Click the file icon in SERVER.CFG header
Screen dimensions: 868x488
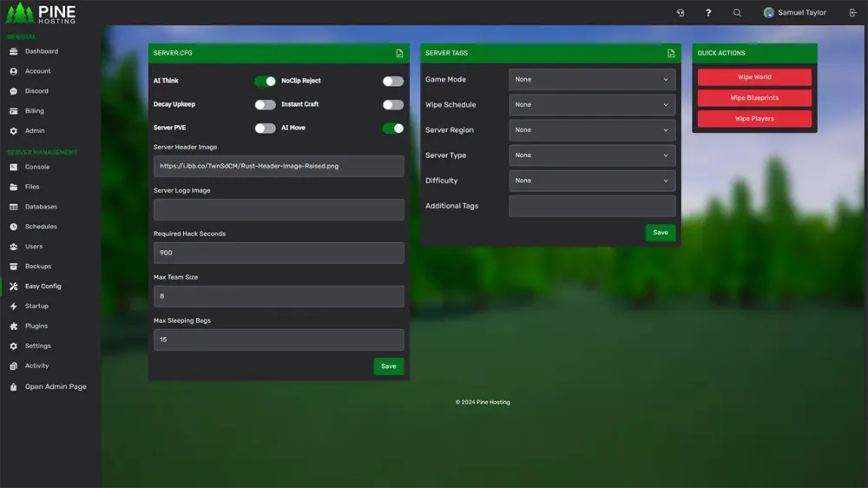[399, 54]
